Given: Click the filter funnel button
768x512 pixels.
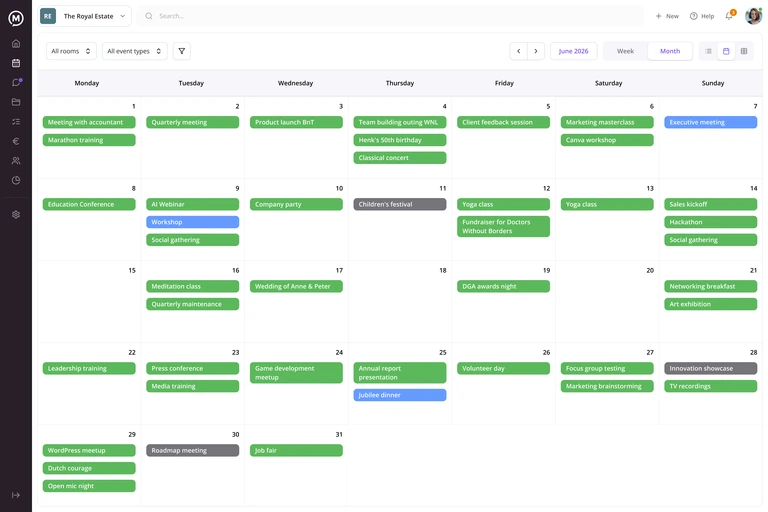Looking at the screenshot, I should pyautogui.click(x=182, y=51).
